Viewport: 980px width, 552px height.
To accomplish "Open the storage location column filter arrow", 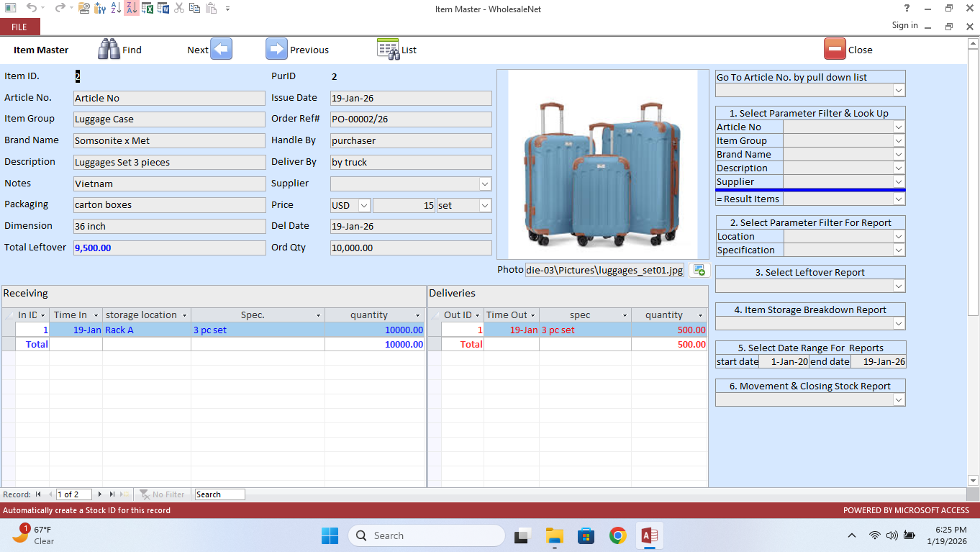I will [x=185, y=315].
